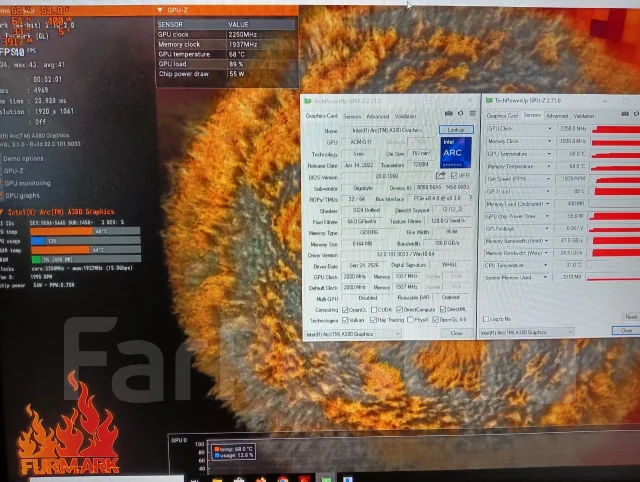
Task: Open the GPU Chip Power Draw sensor dropdown
Action: click(x=547, y=216)
